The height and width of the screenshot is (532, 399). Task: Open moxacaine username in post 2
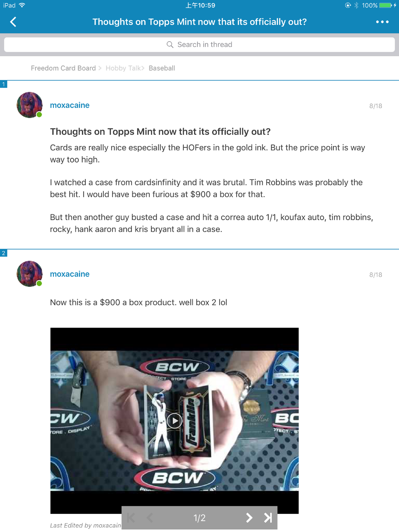tap(70, 274)
